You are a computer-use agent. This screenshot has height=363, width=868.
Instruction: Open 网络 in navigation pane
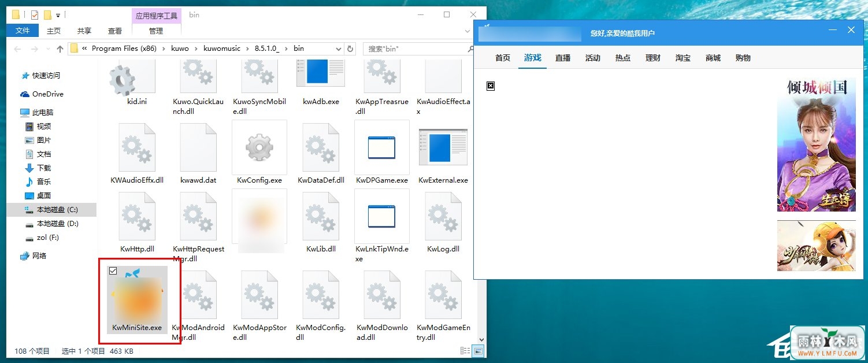[x=39, y=256]
